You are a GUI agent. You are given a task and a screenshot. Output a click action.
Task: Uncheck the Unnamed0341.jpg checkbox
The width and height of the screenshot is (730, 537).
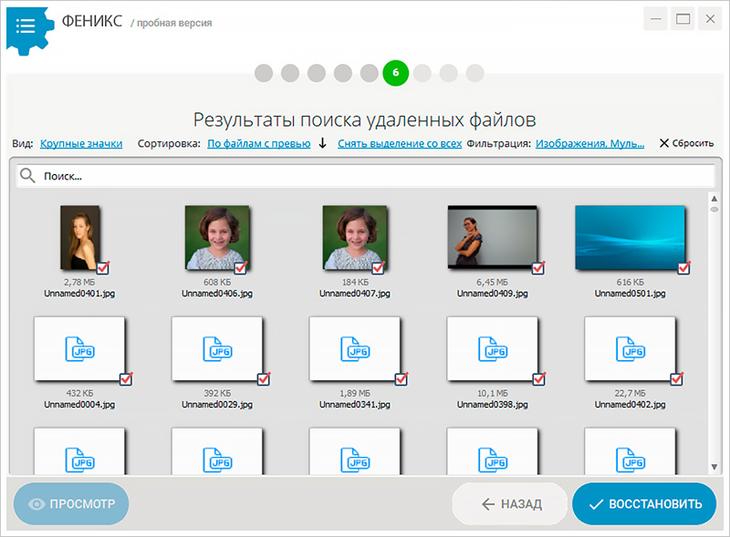coord(401,379)
